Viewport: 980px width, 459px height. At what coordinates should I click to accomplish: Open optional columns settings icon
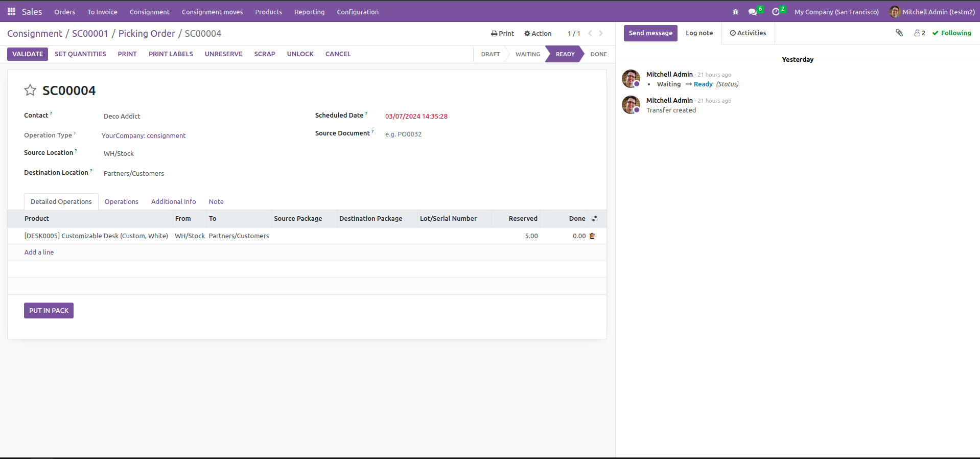[594, 218]
